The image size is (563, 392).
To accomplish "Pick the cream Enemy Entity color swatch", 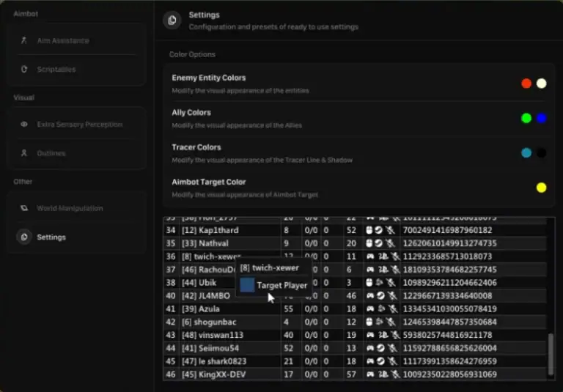I will click(541, 84).
